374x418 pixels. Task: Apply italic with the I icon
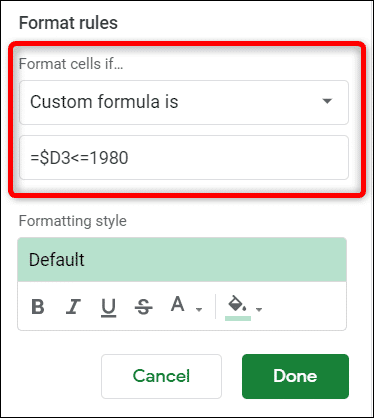pyautogui.click(x=73, y=307)
